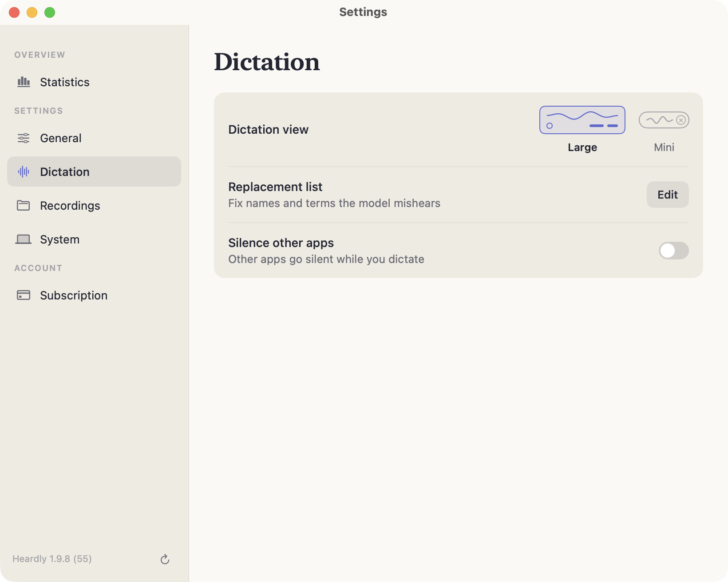This screenshot has height=582, width=728.
Task: Toggle the Silence other apps switch
Action: (673, 251)
